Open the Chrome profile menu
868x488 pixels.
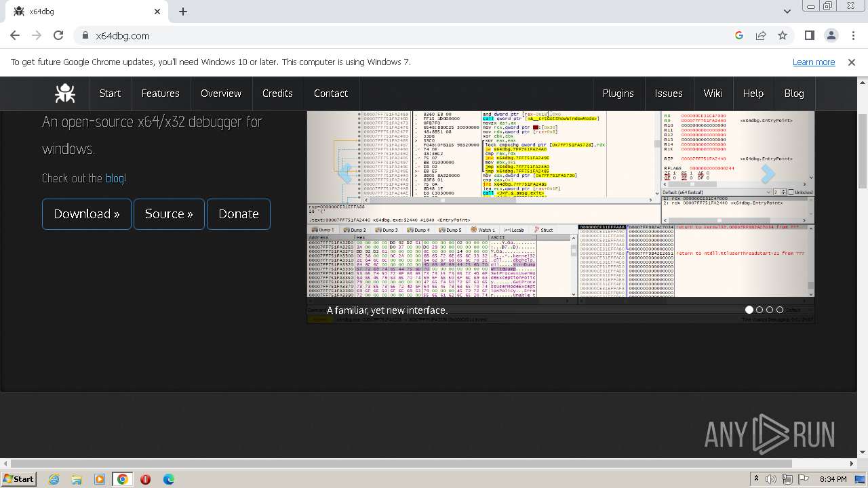click(831, 36)
